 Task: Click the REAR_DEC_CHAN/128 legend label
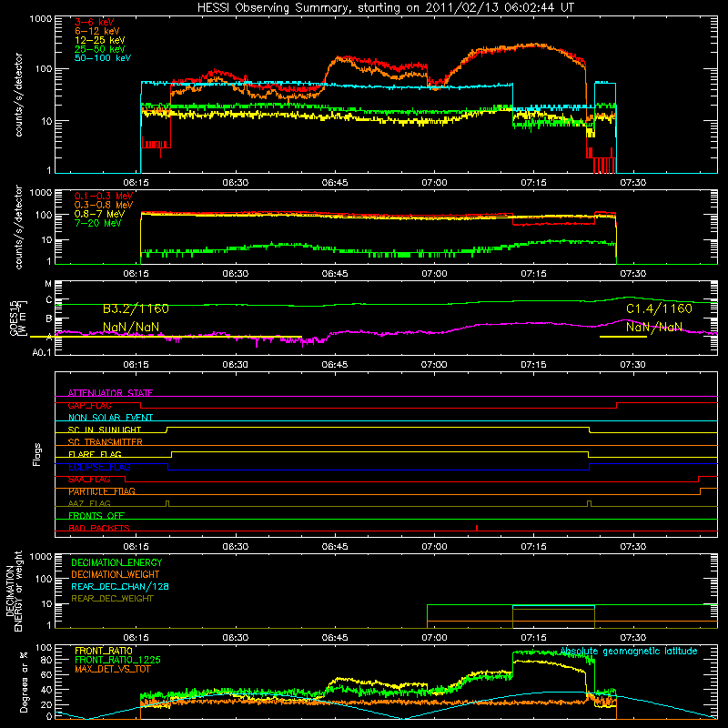click(x=120, y=586)
